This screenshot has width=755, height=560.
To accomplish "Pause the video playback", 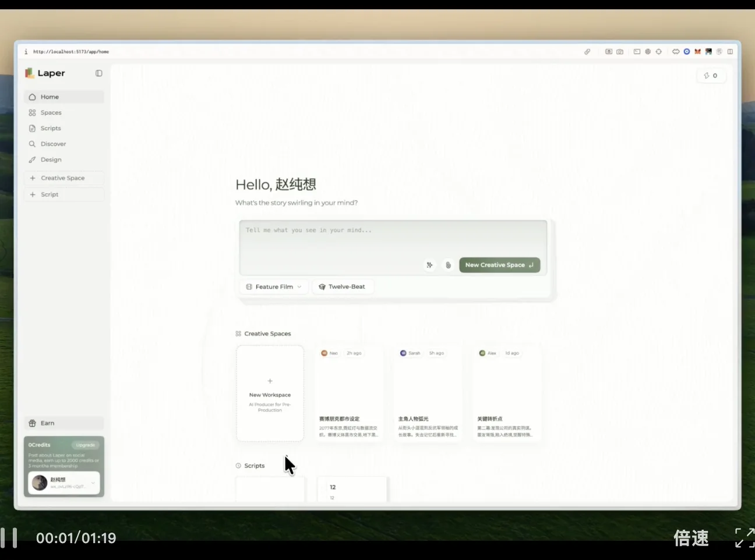I will (x=9, y=537).
